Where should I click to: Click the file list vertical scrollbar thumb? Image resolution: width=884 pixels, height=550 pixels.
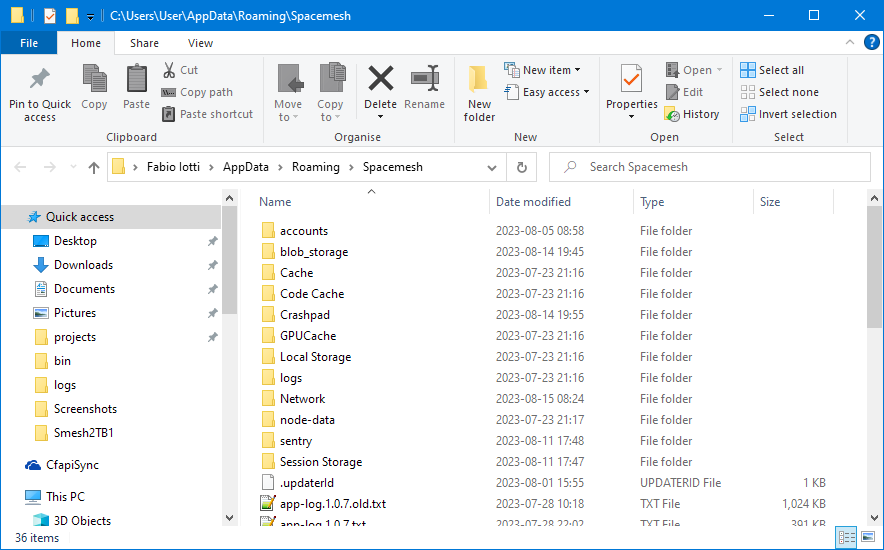coord(874,267)
